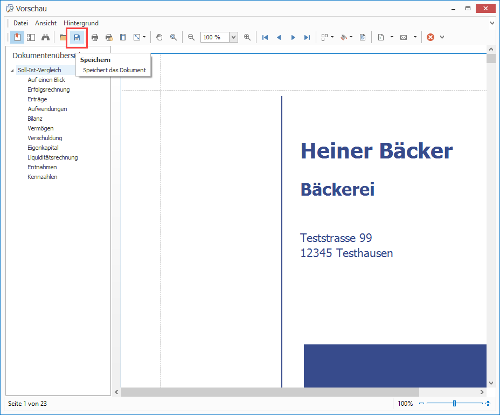Select Aufwendungen tree entry

click(47, 109)
